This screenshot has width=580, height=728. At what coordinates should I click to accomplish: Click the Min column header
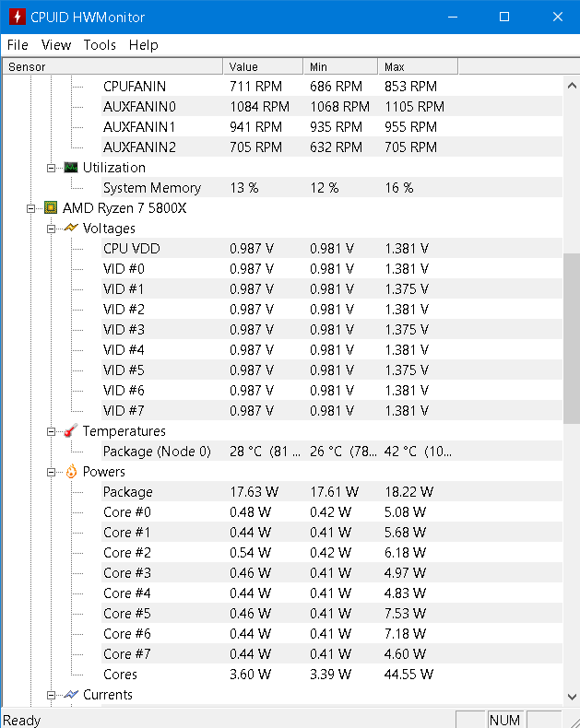[340, 67]
